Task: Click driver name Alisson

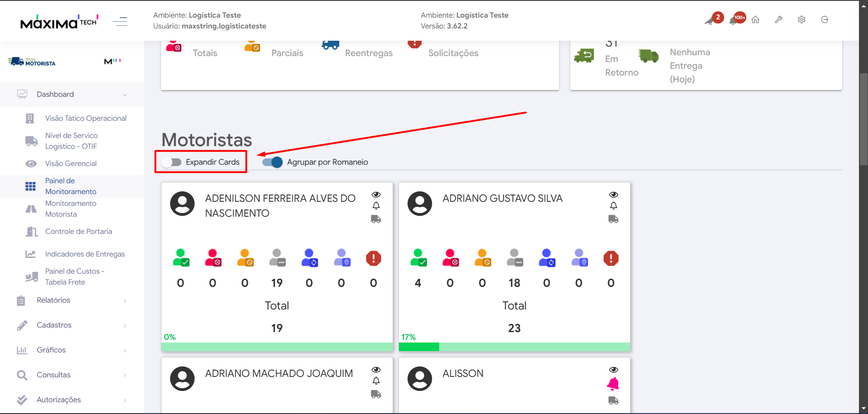Action: (463, 373)
